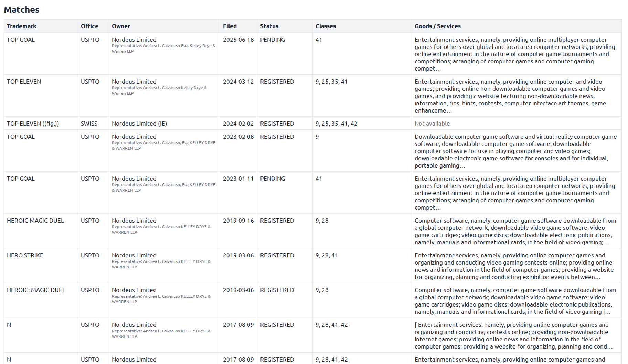Screen dimensions: 628x364
Task: Click PENDING status for 2023-01-11 filing
Action: pos(273,179)
